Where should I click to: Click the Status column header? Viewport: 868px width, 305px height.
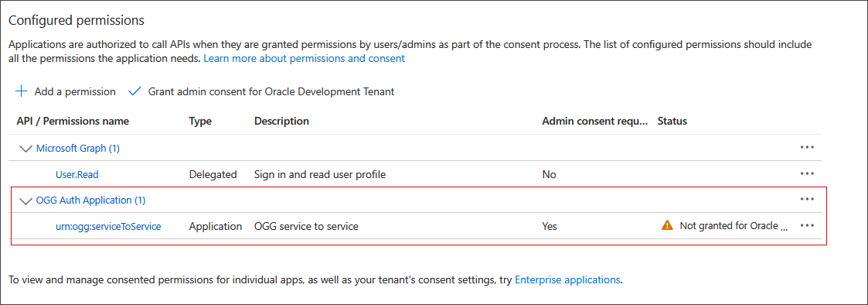(x=672, y=121)
